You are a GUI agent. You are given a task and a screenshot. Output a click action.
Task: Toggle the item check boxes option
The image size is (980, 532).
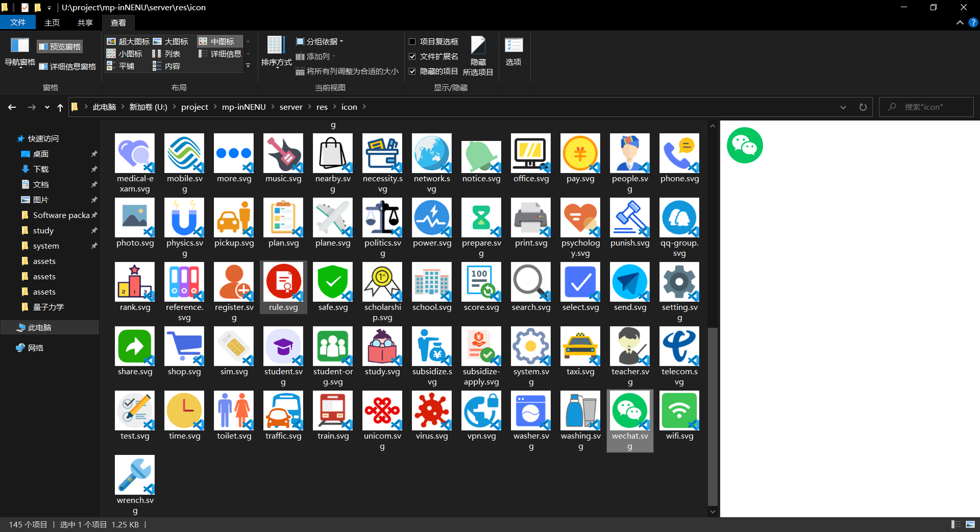coord(412,41)
